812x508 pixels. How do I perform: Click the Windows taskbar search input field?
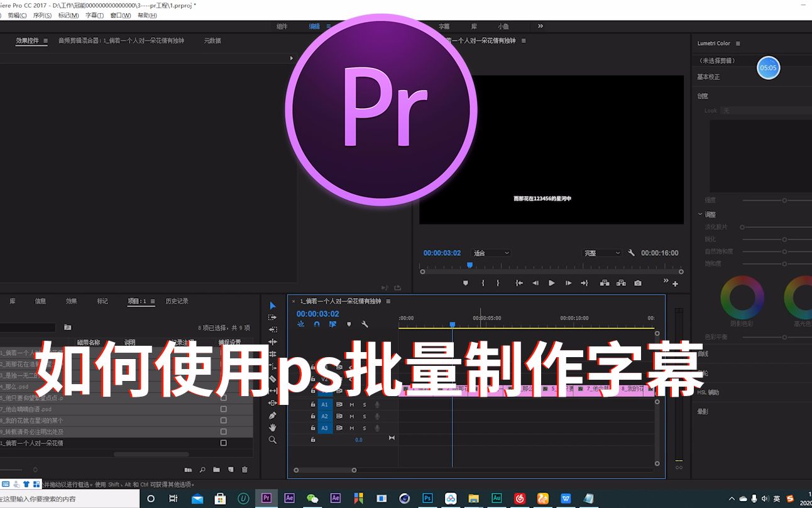click(69, 499)
